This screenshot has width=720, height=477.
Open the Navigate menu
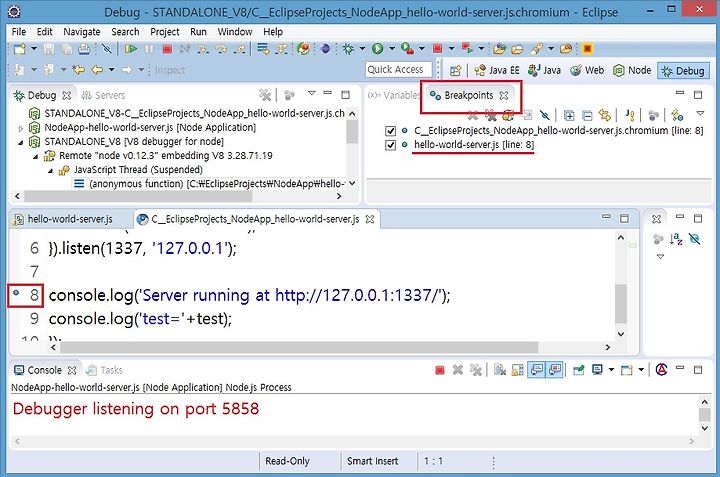pos(82,32)
